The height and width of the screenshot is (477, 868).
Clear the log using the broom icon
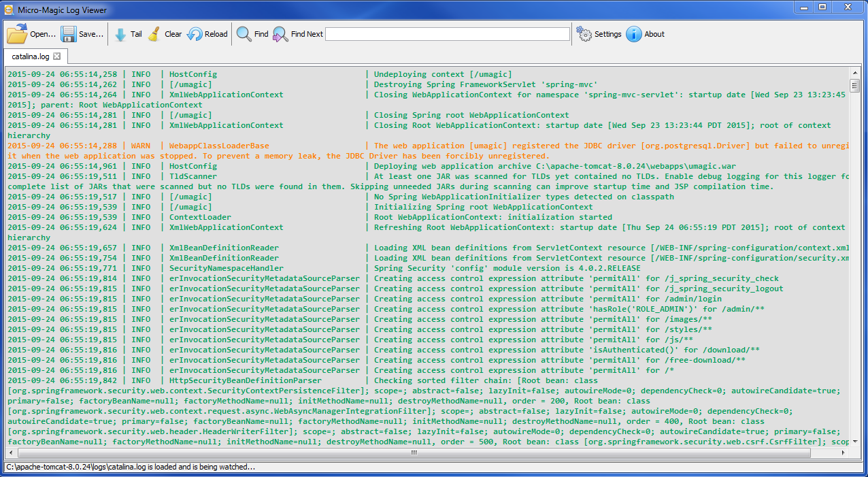click(x=154, y=34)
